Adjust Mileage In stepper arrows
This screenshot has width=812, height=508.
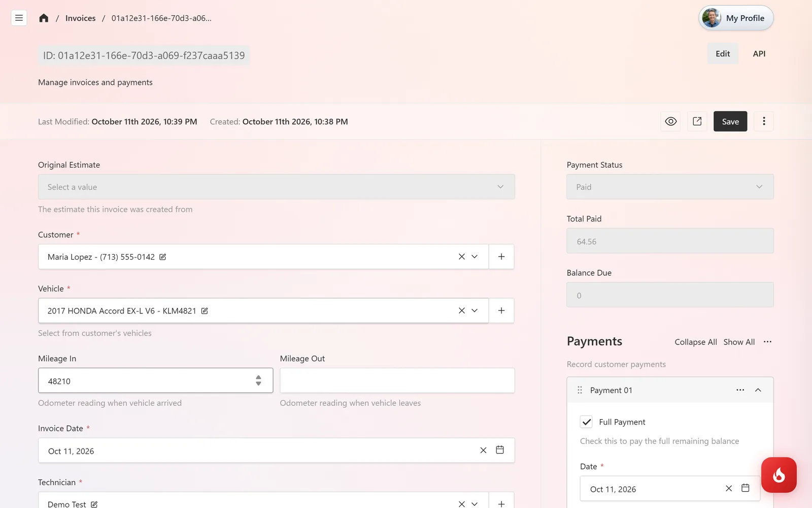pyautogui.click(x=258, y=380)
